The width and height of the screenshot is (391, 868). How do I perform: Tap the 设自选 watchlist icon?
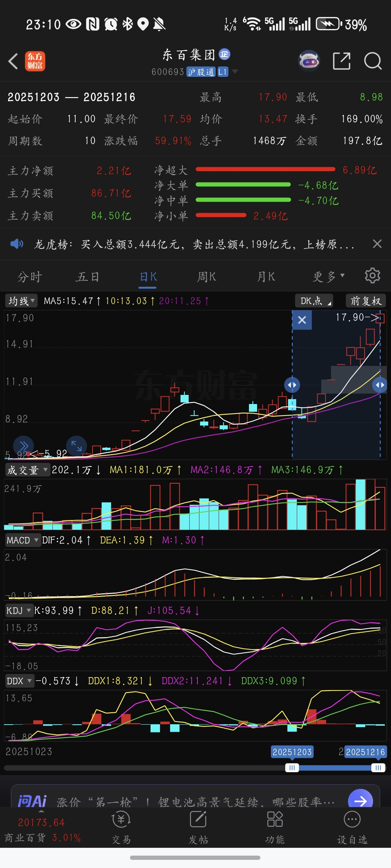click(x=352, y=827)
